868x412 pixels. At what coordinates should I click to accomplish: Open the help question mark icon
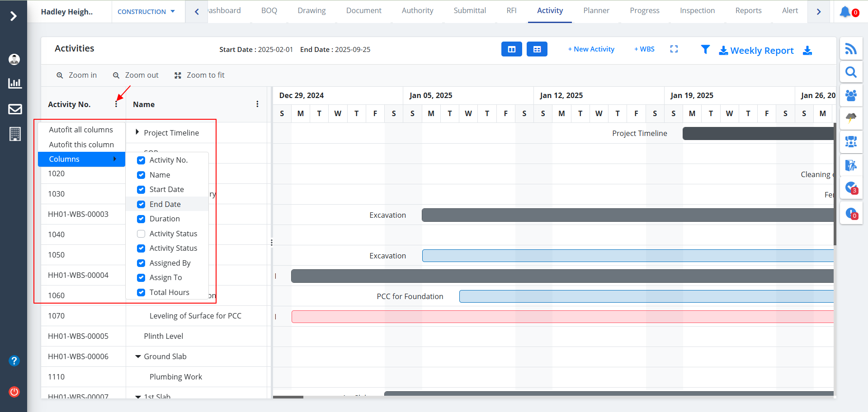tap(14, 360)
